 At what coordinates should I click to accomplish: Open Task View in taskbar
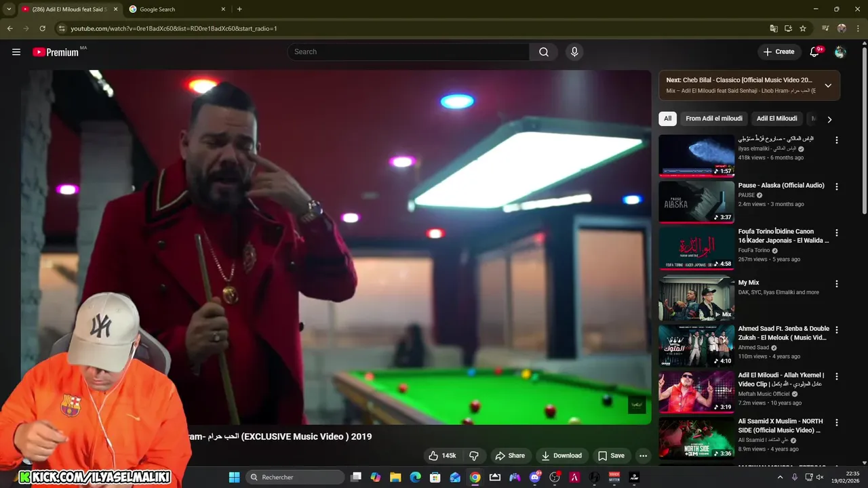coord(356,477)
